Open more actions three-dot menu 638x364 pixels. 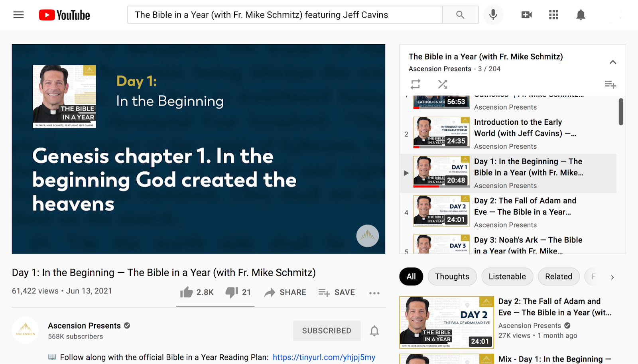(x=374, y=293)
